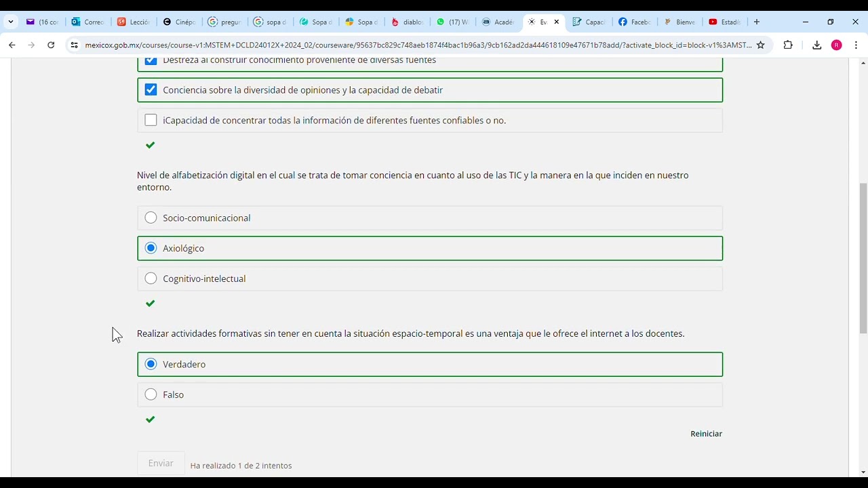
Task: Uncheck 'Conciencia sobre la diversidad de opiniones'
Action: [x=151, y=90]
